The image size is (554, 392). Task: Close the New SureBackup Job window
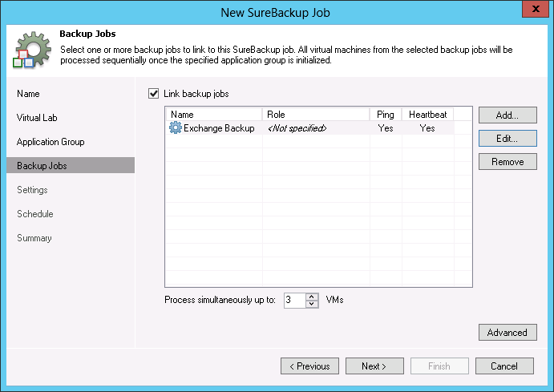tap(536, 9)
